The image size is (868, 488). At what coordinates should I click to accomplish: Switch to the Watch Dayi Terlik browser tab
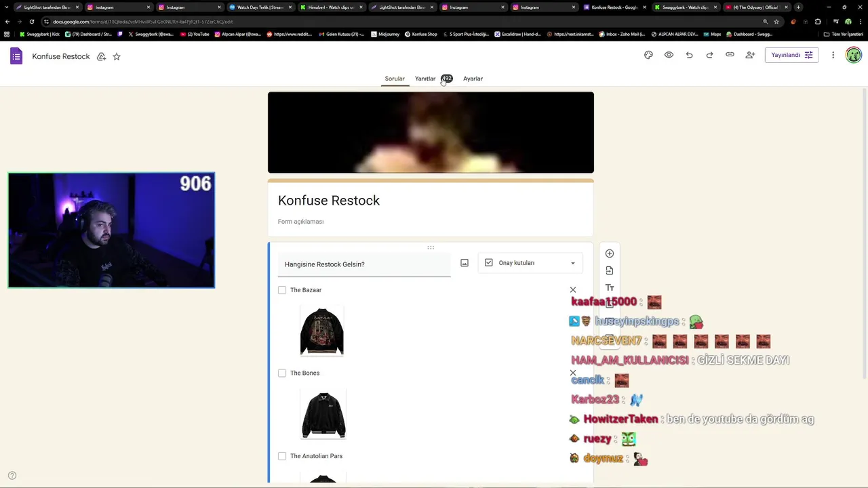[260, 7]
